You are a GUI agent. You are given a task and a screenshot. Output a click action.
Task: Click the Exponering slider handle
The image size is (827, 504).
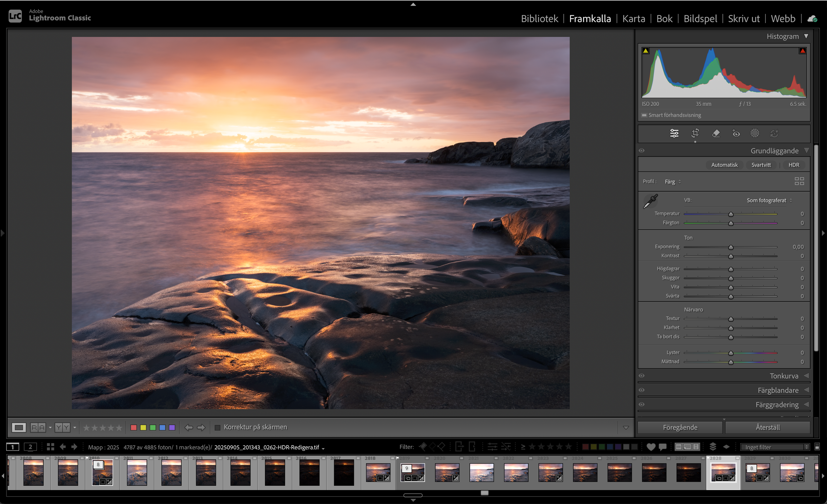click(731, 247)
